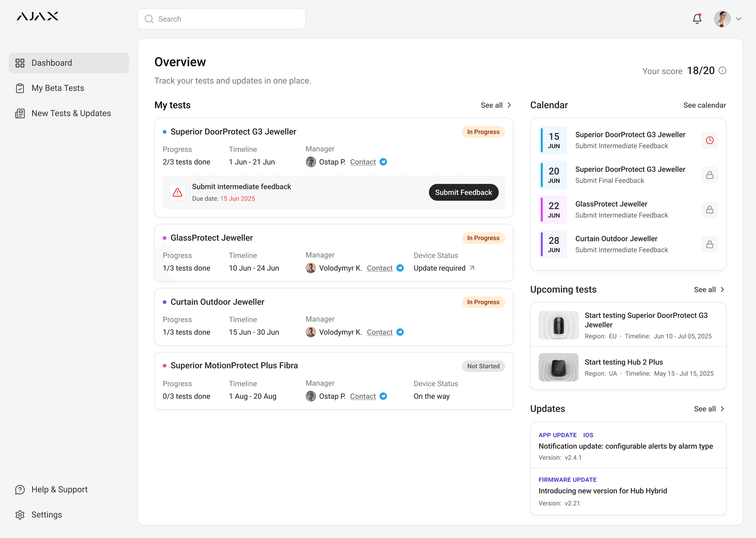Screen dimensions: 756x538
Task: Click the New Tests & Updates icon
Action: [x=20, y=113]
